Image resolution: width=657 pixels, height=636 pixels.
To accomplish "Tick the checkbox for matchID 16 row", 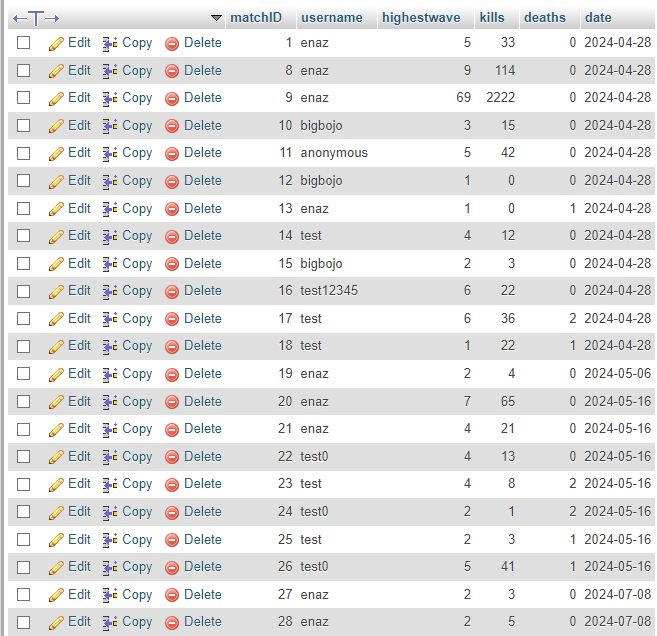I will (24, 291).
